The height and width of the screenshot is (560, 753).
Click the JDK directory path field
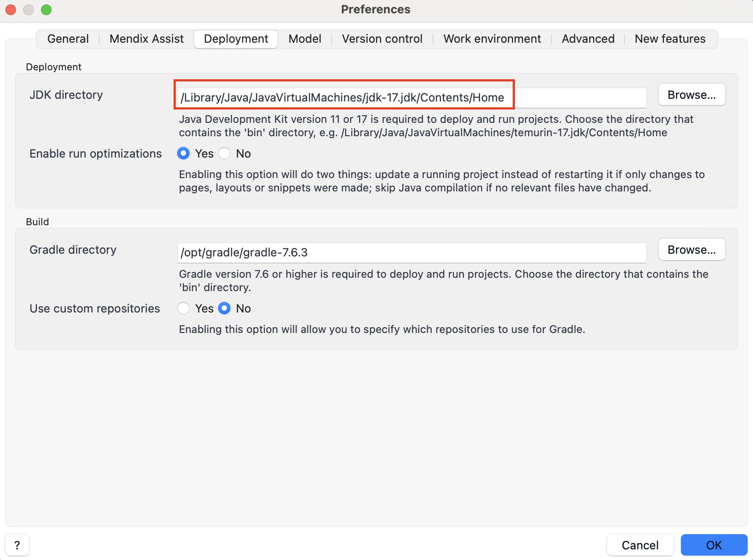pyautogui.click(x=412, y=97)
